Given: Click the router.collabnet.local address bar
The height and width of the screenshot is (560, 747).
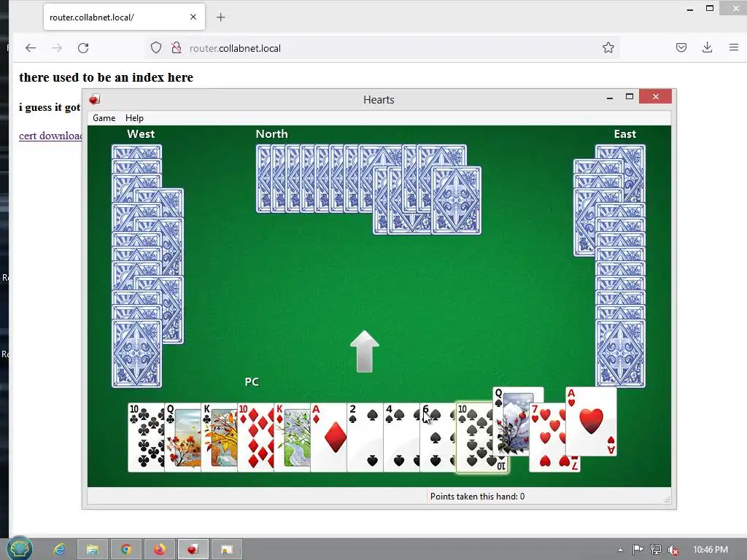Looking at the screenshot, I should [x=381, y=48].
